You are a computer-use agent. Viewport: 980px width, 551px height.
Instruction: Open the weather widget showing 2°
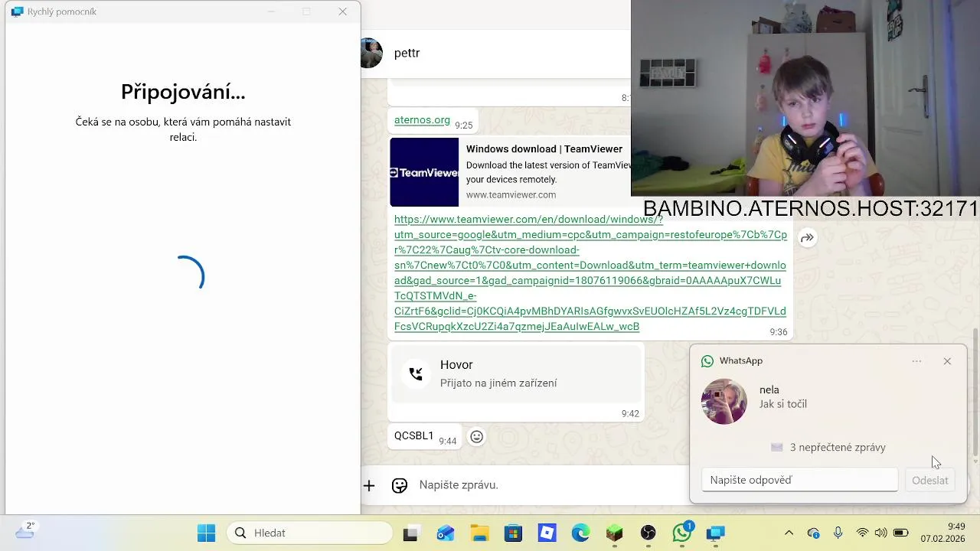click(25, 530)
